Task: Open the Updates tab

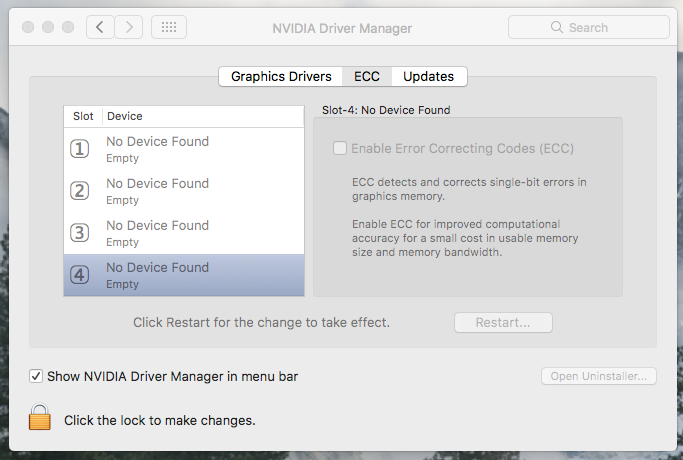Action: coord(429,77)
